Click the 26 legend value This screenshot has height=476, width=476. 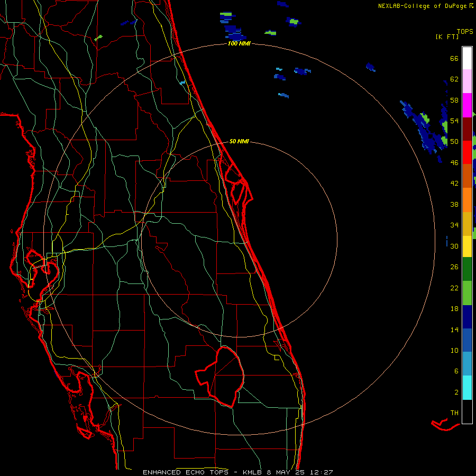pyautogui.click(x=454, y=267)
